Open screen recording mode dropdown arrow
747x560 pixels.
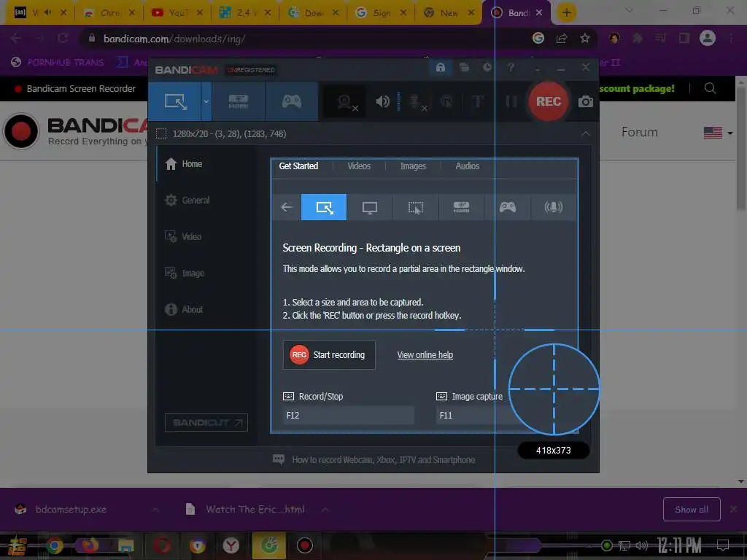(206, 101)
